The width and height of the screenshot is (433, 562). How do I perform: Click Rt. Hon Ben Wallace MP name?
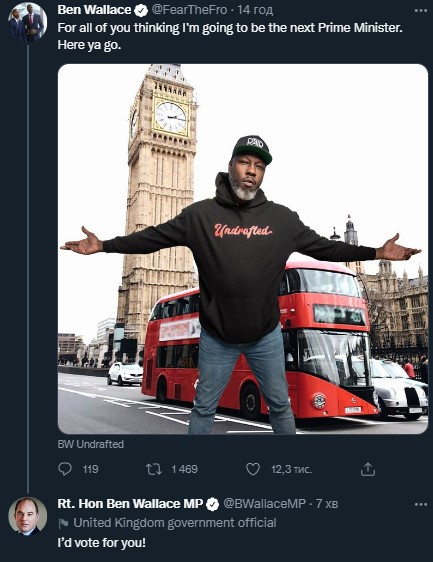click(130, 504)
